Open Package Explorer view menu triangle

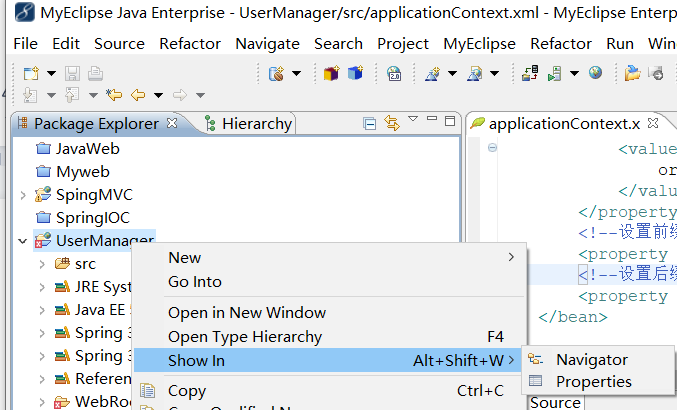pyautogui.click(x=413, y=119)
